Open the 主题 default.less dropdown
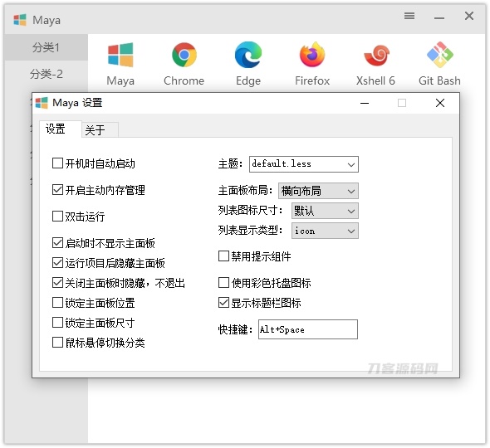The height and width of the screenshot is (448, 490). 304,164
